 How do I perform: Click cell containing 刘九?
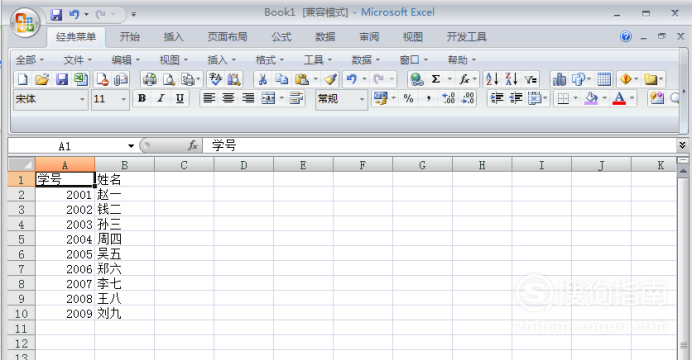124,314
